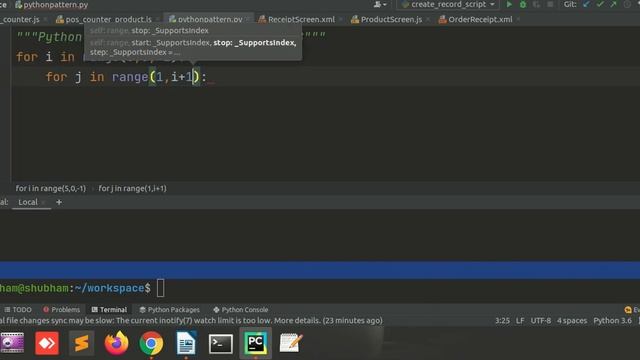Open the video editor app in dock
640x360 pixels.
point(12,343)
